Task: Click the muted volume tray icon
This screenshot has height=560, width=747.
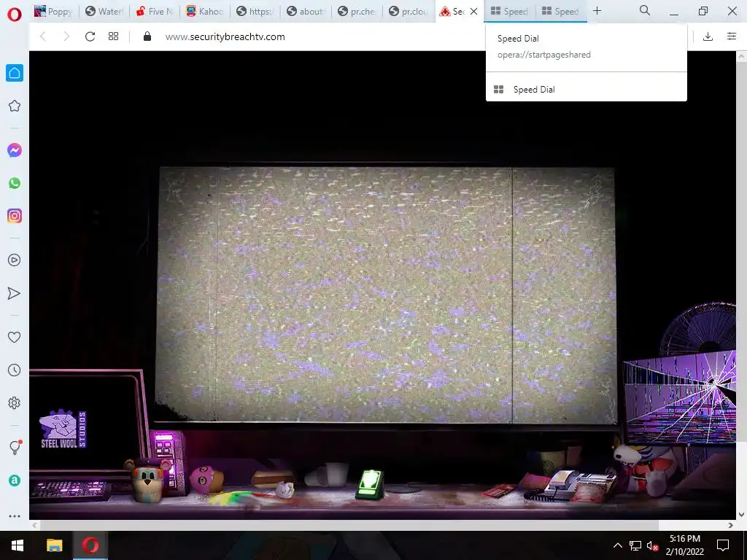Action: click(x=652, y=545)
